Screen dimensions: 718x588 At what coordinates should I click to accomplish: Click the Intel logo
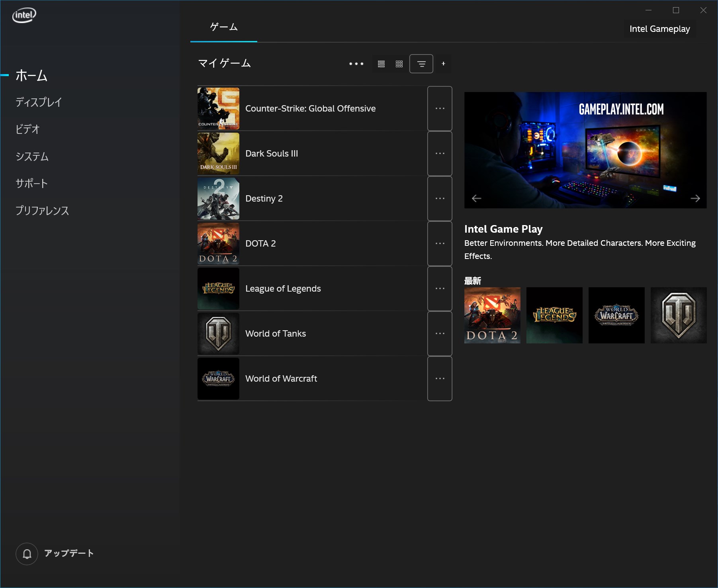24,15
